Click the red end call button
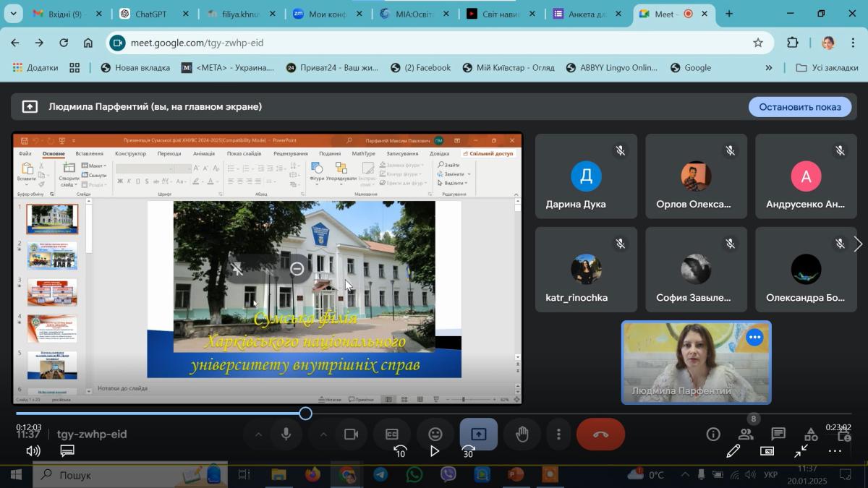 point(600,434)
